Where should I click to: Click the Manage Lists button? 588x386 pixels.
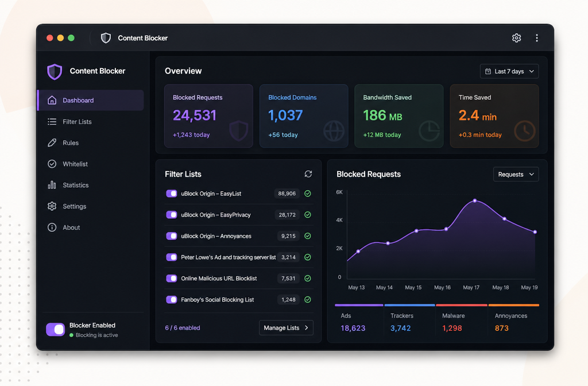coord(286,328)
